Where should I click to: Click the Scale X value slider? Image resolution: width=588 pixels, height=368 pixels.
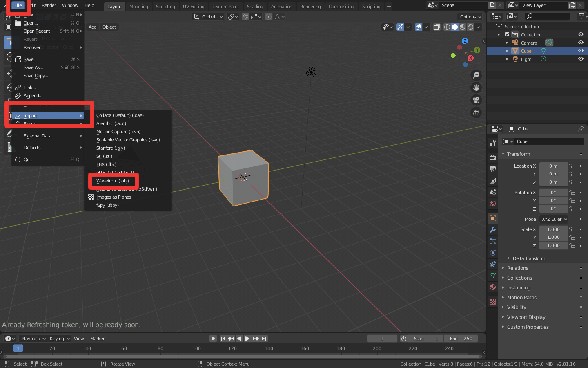pos(553,229)
